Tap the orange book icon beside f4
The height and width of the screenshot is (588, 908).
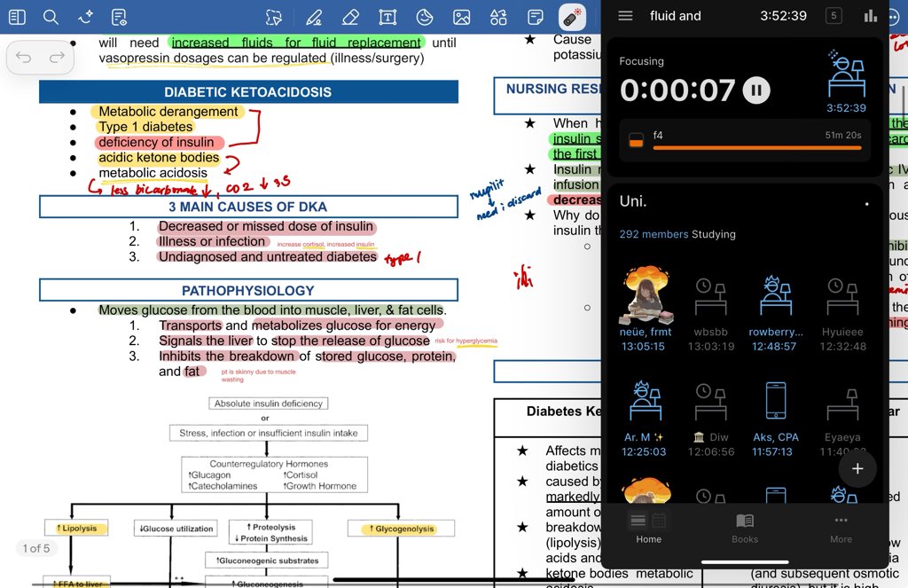(x=636, y=139)
